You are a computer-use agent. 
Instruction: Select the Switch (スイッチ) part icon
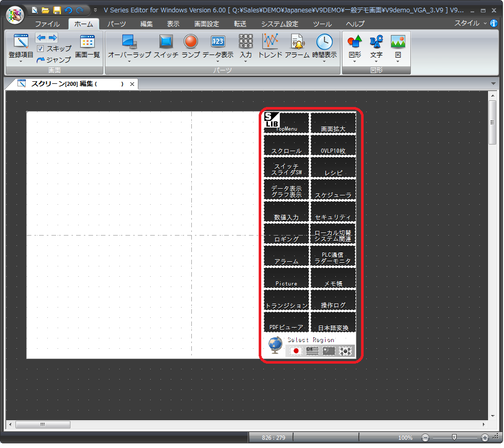point(166,42)
